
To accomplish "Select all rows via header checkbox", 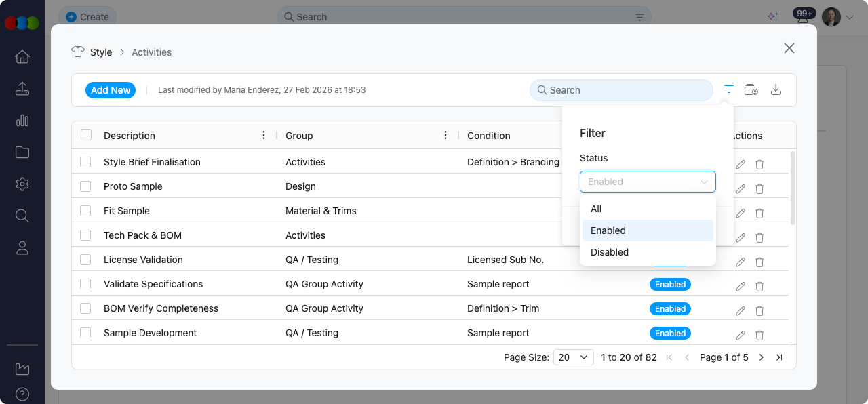I will [86, 135].
